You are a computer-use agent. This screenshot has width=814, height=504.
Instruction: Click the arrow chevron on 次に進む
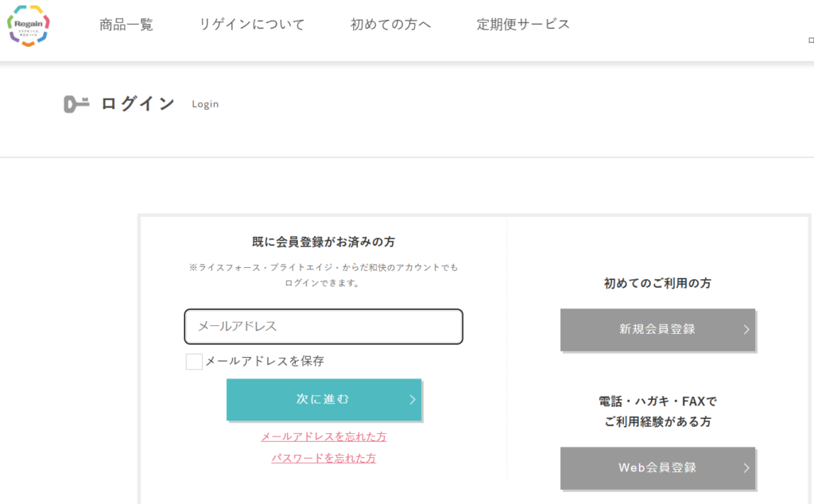coord(413,400)
